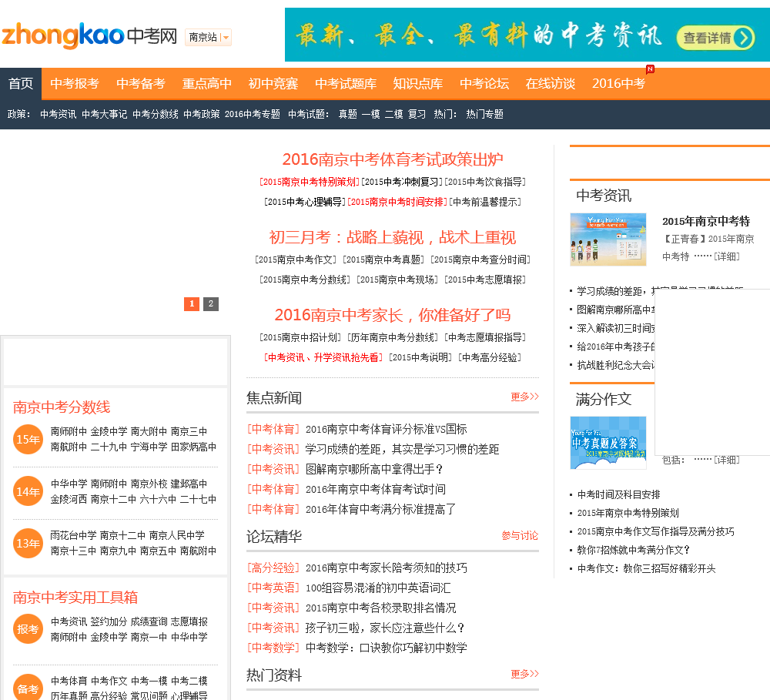Screen dimensions: 770x700
Task: Click 查看详情 button on banner
Action: (715, 38)
